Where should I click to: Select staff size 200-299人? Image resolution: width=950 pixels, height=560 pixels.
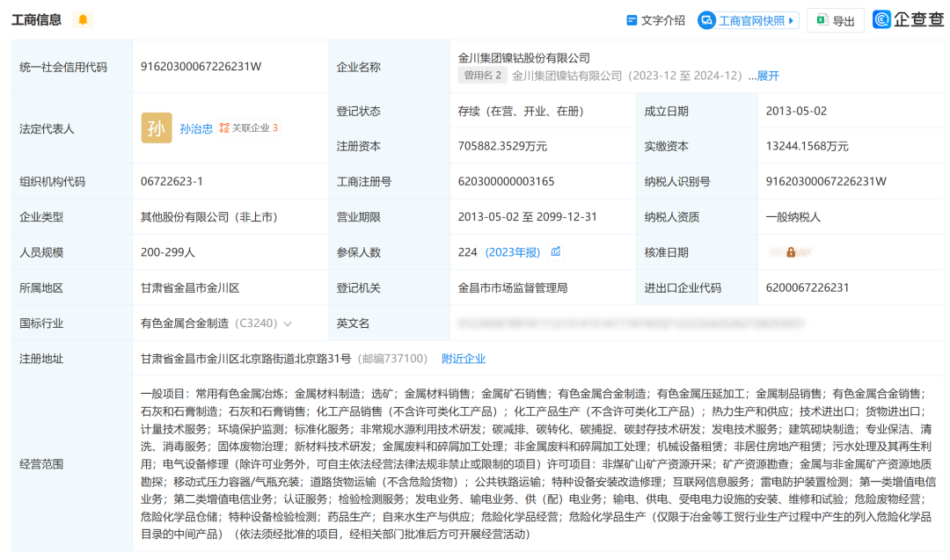click(x=168, y=252)
